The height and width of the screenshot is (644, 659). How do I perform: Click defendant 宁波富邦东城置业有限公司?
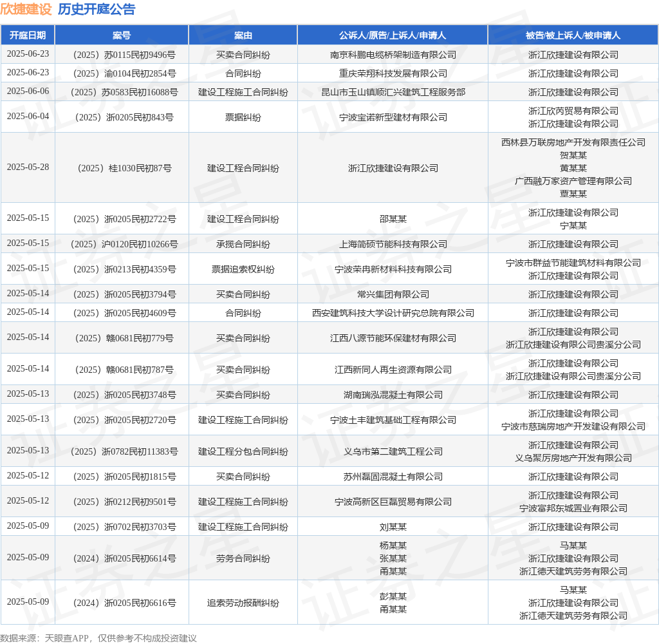573,508
